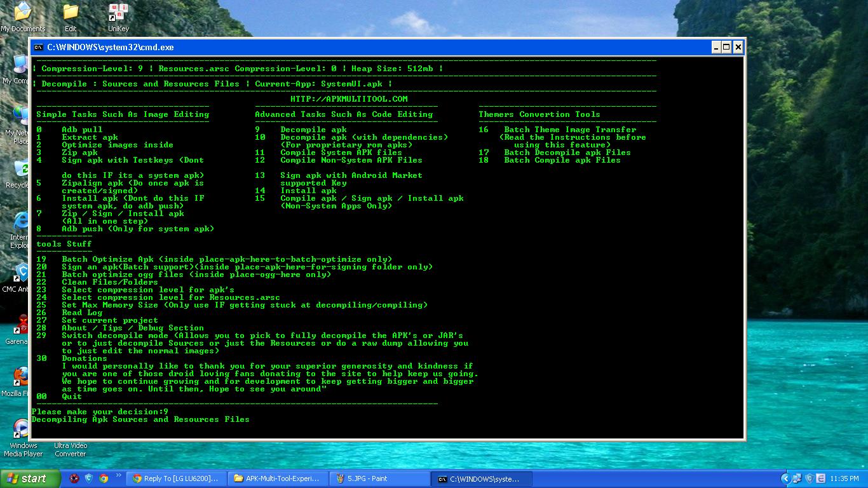Viewport: 868px width, 488px height.
Task: Click the 'Donations' option 30 line
Action: [x=72, y=358]
